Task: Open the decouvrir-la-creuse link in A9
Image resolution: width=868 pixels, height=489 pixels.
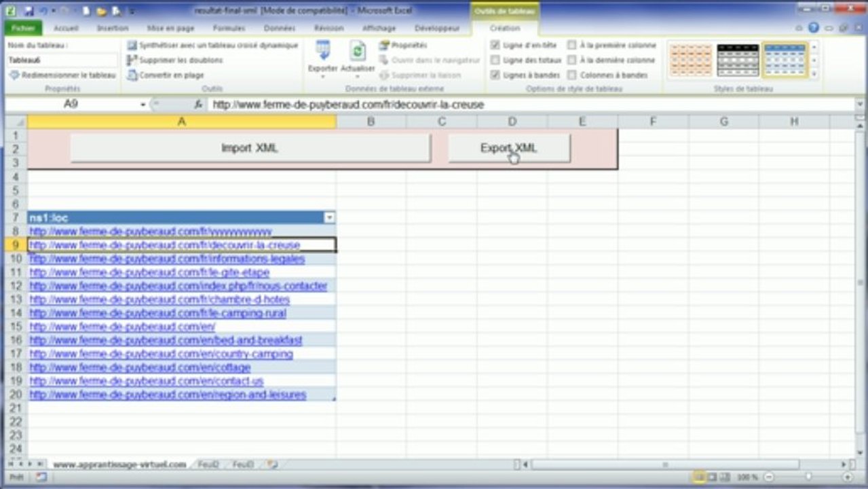Action: click(165, 244)
